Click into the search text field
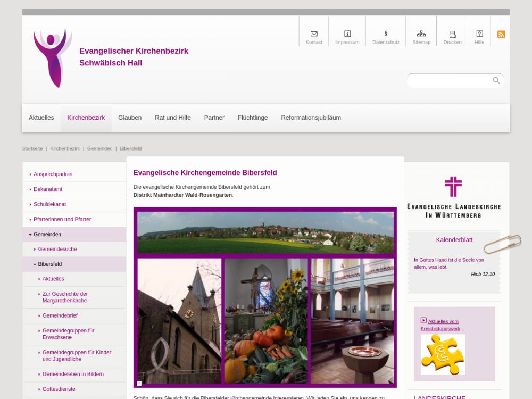This screenshot has width=532, height=399. tap(450, 81)
